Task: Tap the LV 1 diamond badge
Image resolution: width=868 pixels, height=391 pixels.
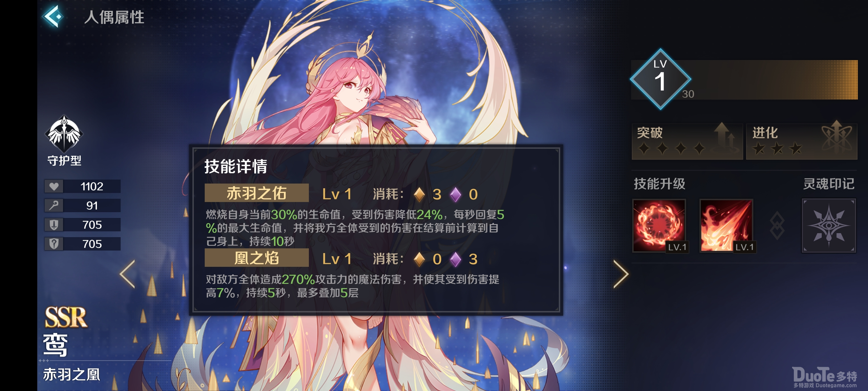Action: tap(660, 79)
